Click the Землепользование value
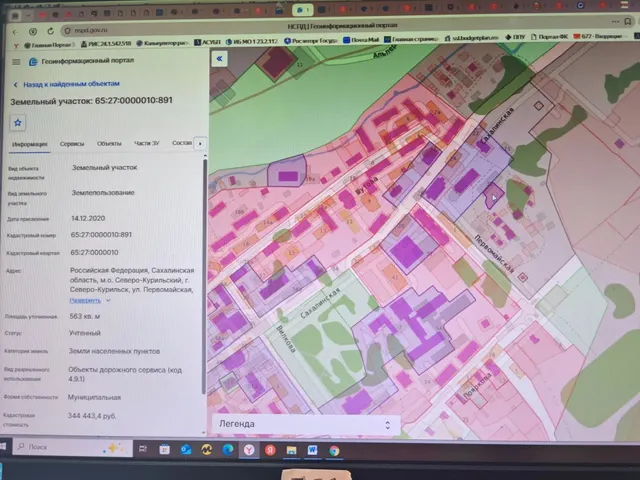The image size is (640, 480). click(x=103, y=193)
